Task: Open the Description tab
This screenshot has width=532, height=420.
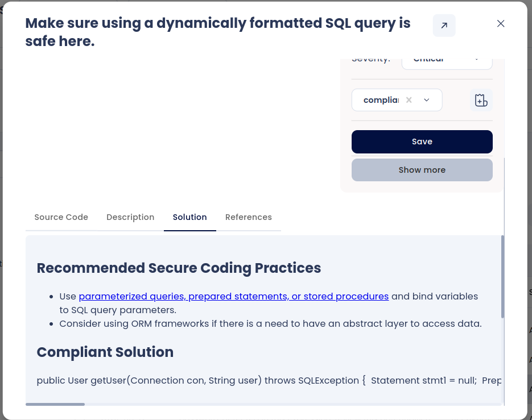Action: (x=130, y=217)
